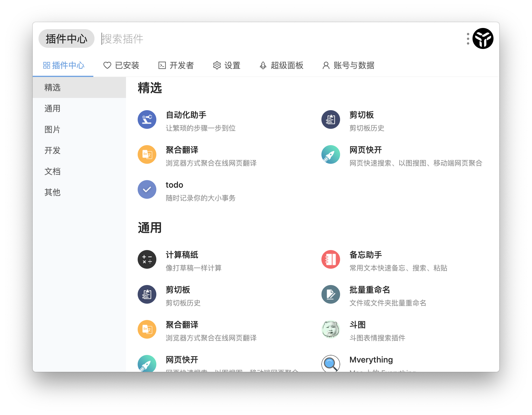The height and width of the screenshot is (415, 532).
Task: Click the app logo at top right
Action: click(483, 38)
